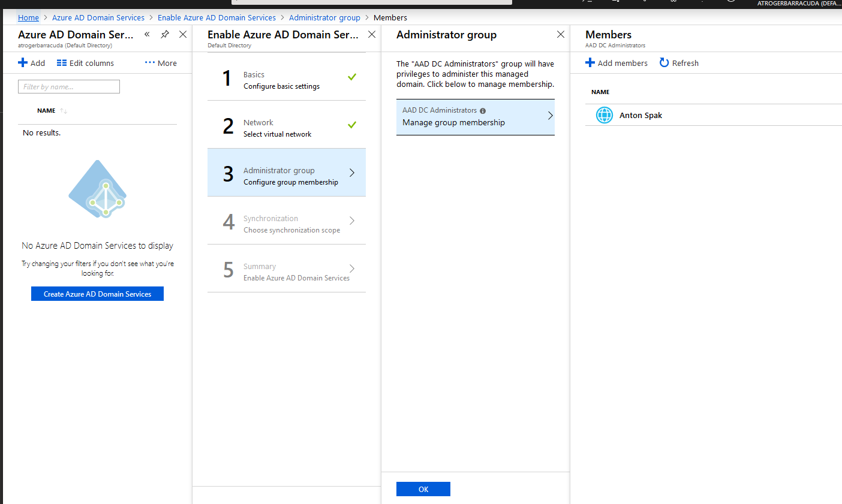Go to Home breadcrumb
The height and width of the screenshot is (504, 842).
[28, 17]
